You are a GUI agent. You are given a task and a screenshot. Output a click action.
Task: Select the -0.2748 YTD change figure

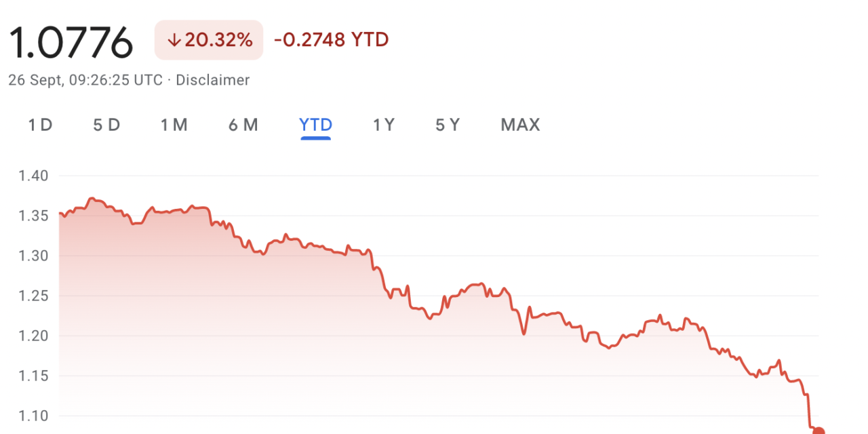coord(330,39)
